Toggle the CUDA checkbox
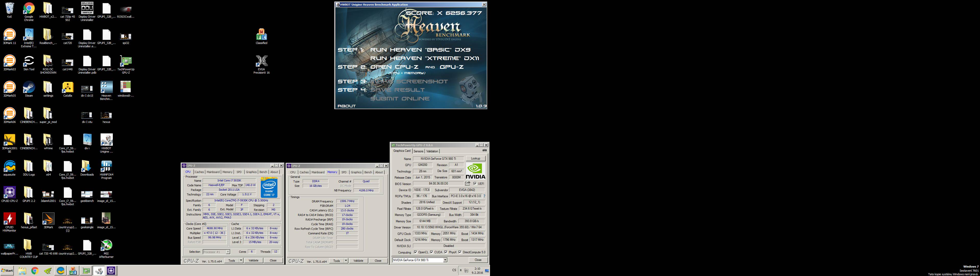 [x=431, y=252]
